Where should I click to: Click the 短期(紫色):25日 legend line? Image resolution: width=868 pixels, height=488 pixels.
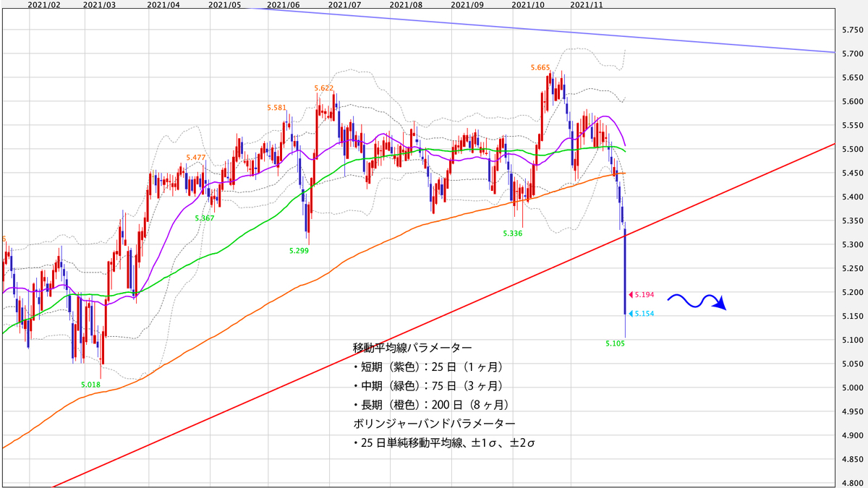[427, 367]
